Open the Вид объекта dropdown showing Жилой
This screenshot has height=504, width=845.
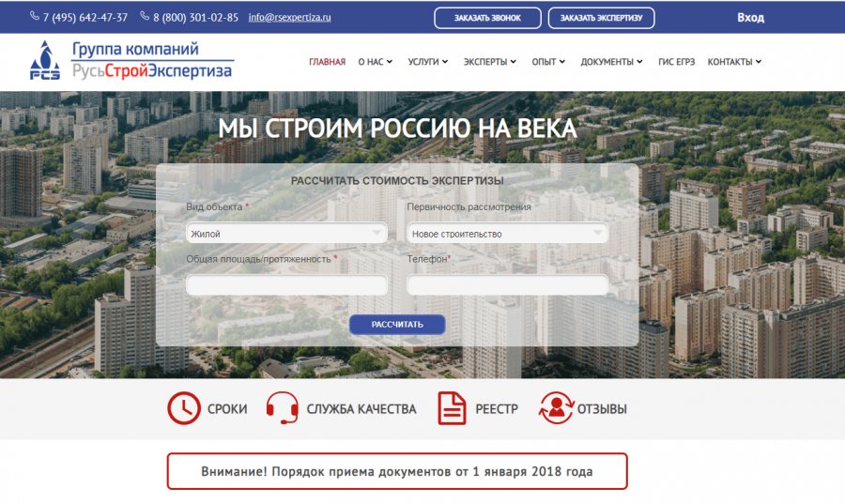point(286,234)
